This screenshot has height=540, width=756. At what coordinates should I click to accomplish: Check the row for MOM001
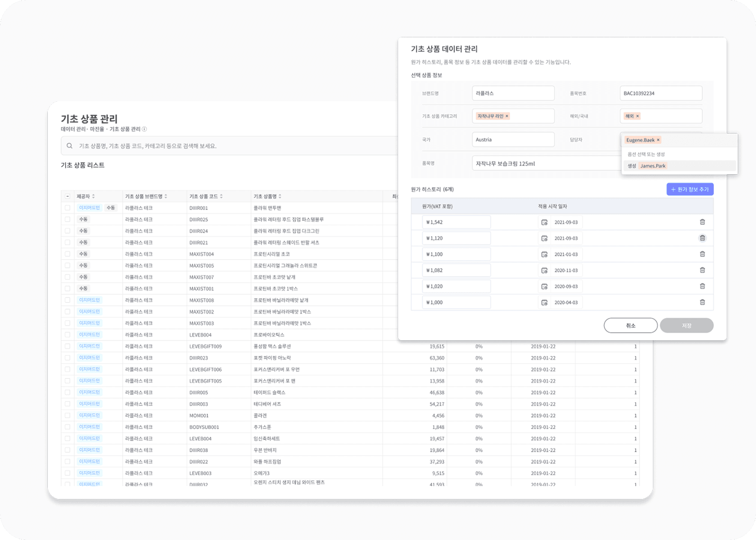click(x=67, y=415)
